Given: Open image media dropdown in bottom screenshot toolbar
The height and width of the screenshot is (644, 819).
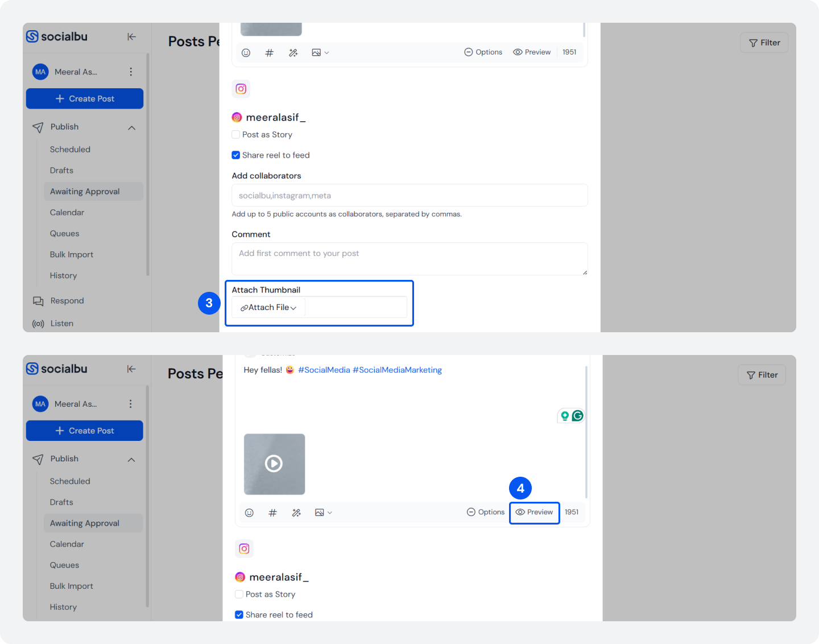Looking at the screenshot, I should tap(324, 513).
